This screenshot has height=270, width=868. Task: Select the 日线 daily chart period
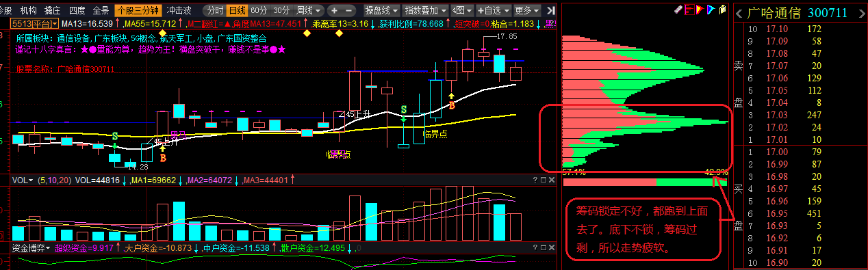coord(237,10)
